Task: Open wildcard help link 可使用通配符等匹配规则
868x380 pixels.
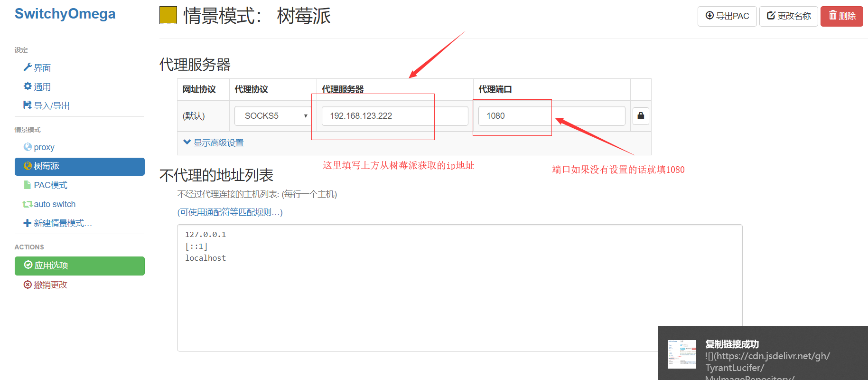Action: coord(230,212)
